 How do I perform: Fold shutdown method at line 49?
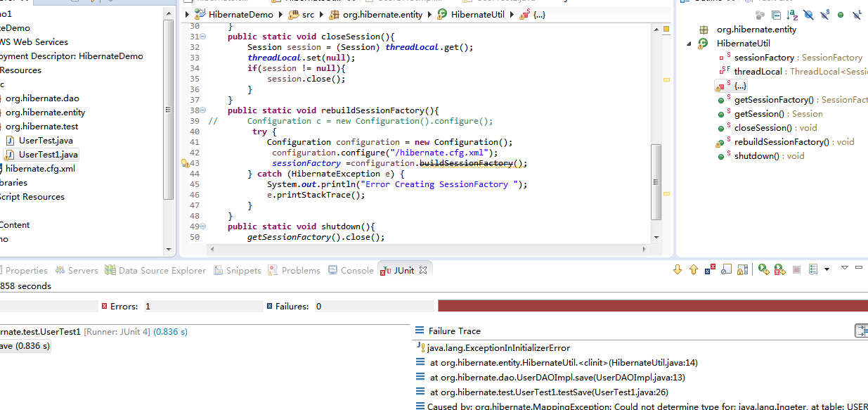point(203,226)
